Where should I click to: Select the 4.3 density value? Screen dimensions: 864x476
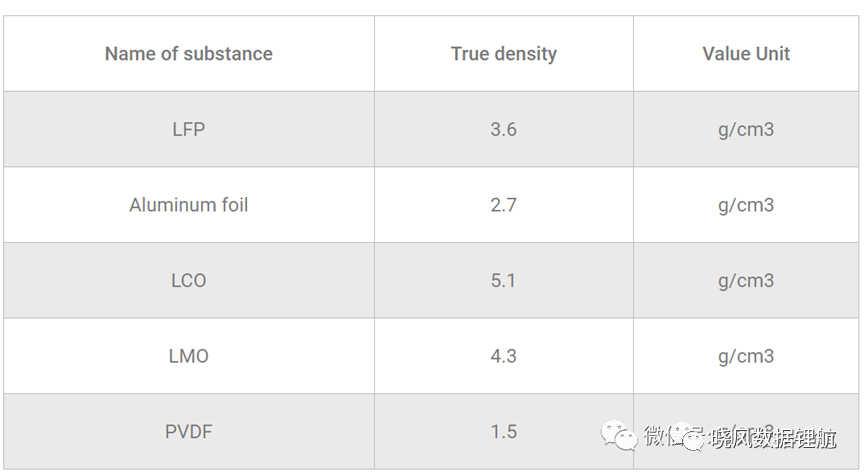[x=504, y=356]
